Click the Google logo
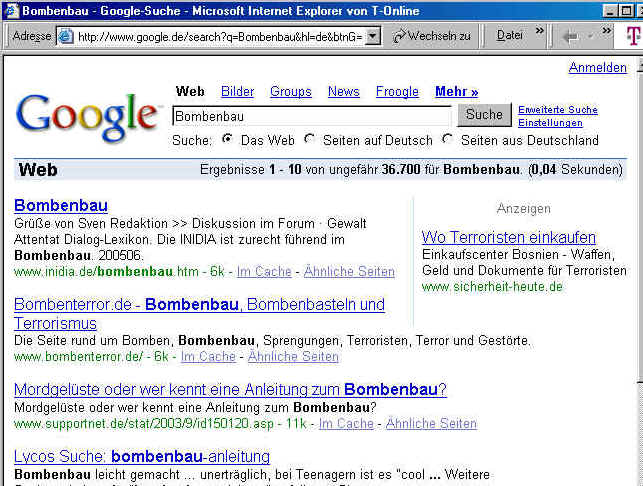 (x=87, y=117)
